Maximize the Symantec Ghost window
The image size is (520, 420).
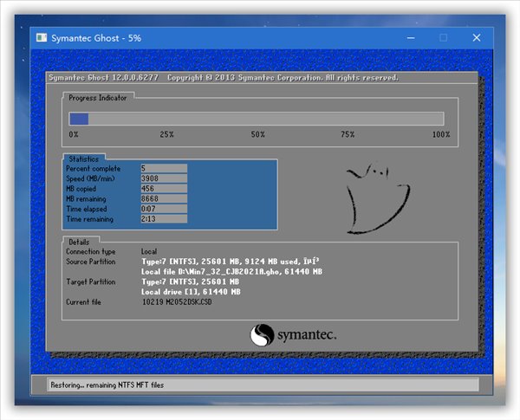[x=444, y=38]
